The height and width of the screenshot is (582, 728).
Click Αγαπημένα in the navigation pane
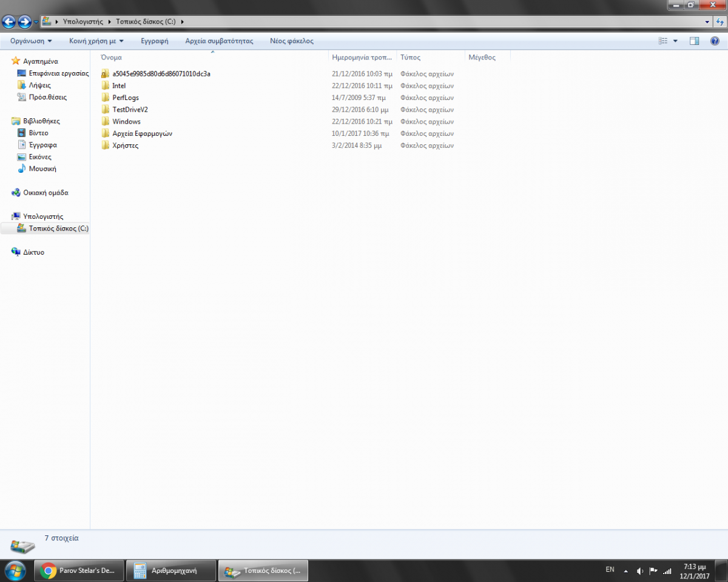point(40,61)
